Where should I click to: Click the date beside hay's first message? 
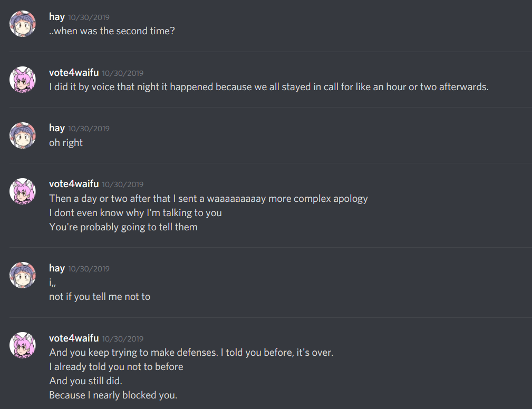[89, 17]
